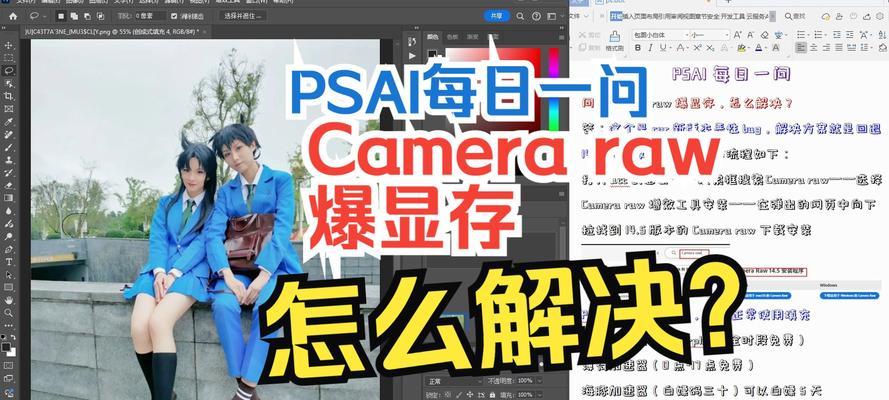
Task: Click WPS center alignment icon
Action: (814, 48)
